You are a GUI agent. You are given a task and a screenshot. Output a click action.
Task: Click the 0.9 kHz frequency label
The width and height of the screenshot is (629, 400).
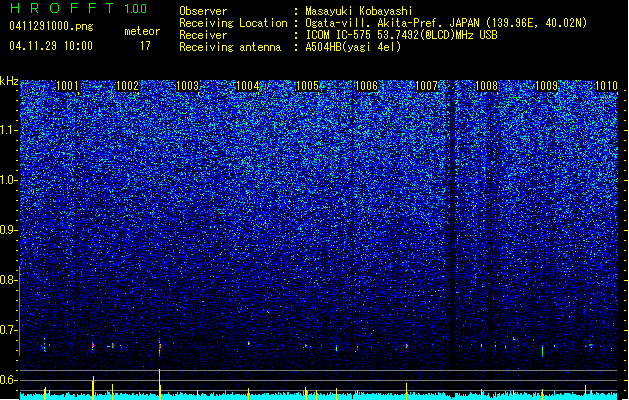[x=9, y=230]
